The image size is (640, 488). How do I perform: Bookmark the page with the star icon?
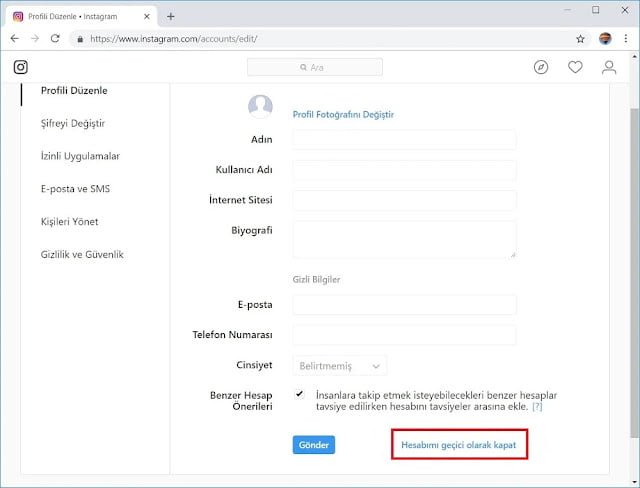580,38
